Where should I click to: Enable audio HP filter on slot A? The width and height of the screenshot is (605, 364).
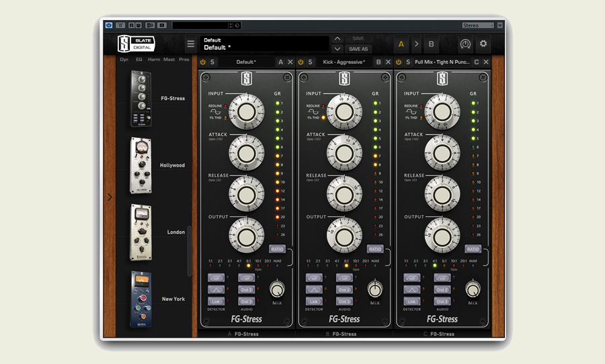click(x=247, y=278)
